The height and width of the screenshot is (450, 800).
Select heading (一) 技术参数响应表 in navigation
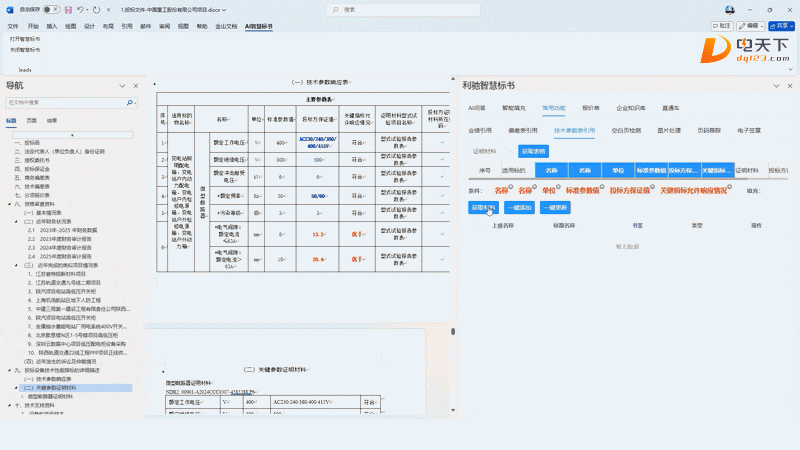click(48, 379)
